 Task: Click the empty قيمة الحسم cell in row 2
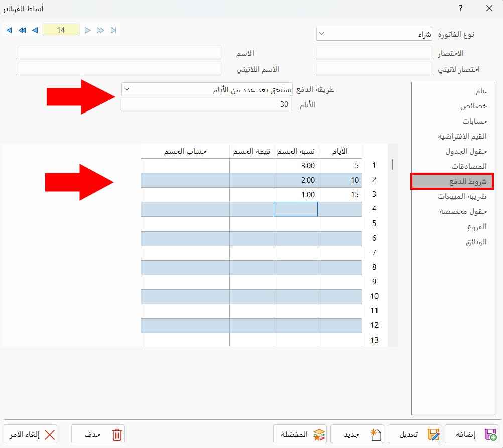click(252, 180)
